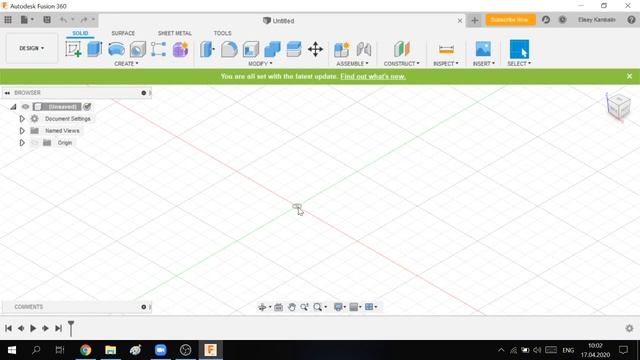Select the Shell tool icon
Viewport: 640px width, 360px height.
coord(251,49)
